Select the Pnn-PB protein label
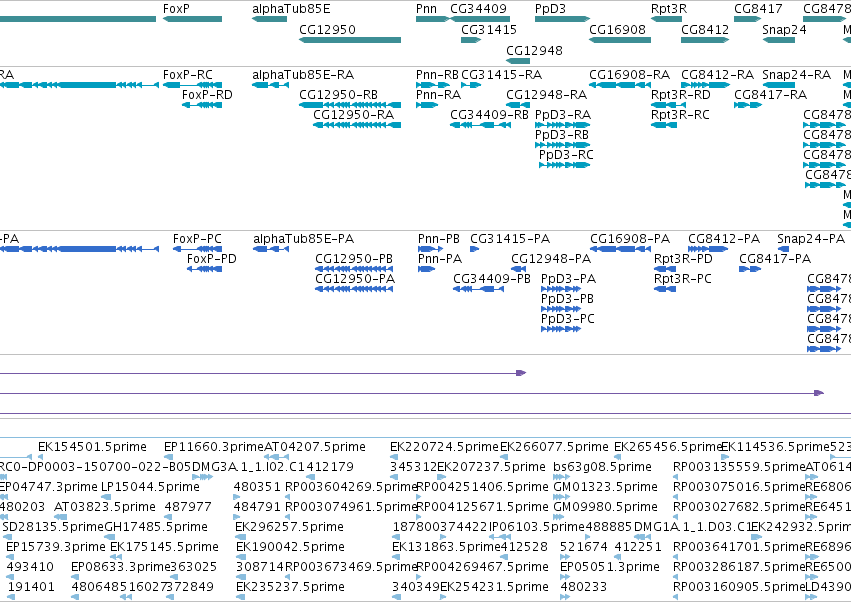The image size is (851, 602). [439, 239]
